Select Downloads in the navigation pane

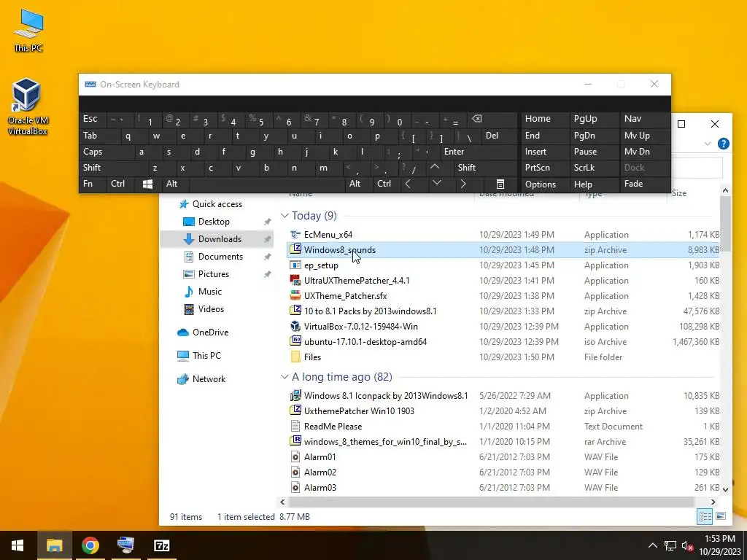[217, 239]
